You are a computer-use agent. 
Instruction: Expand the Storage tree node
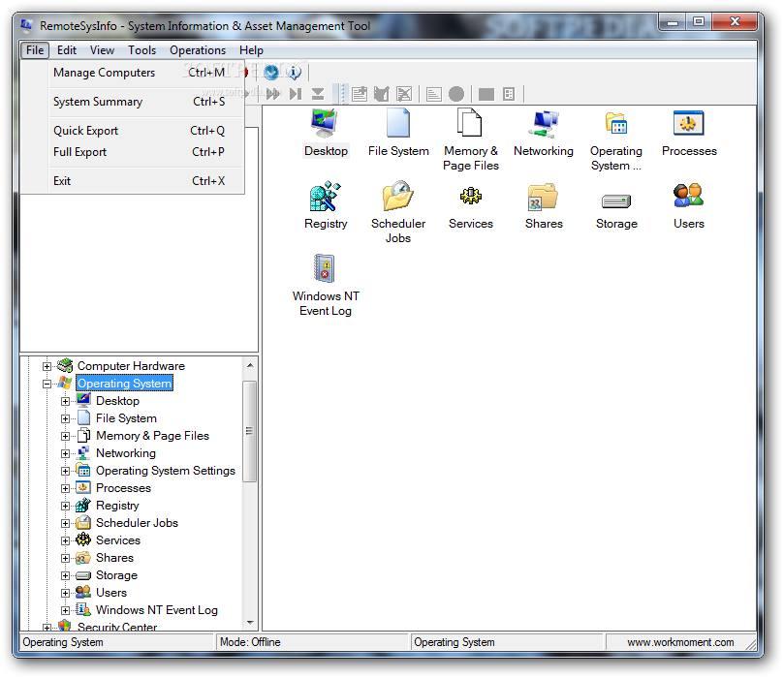click(65, 575)
